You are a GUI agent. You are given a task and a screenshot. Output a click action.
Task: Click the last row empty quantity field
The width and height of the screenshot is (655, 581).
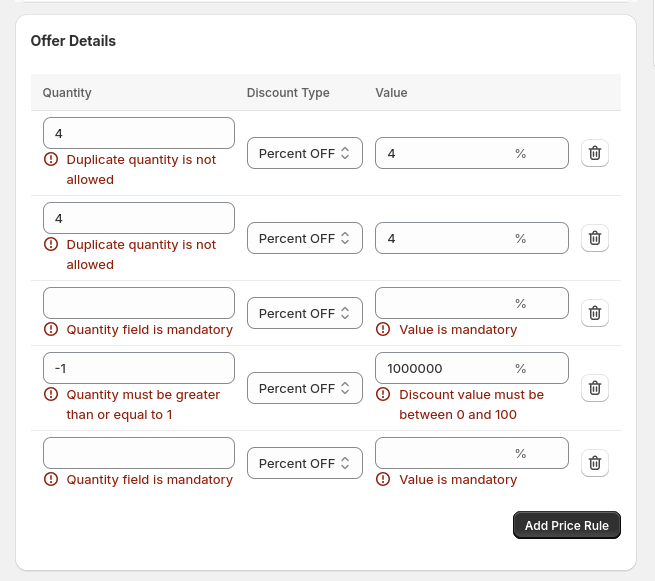point(138,453)
